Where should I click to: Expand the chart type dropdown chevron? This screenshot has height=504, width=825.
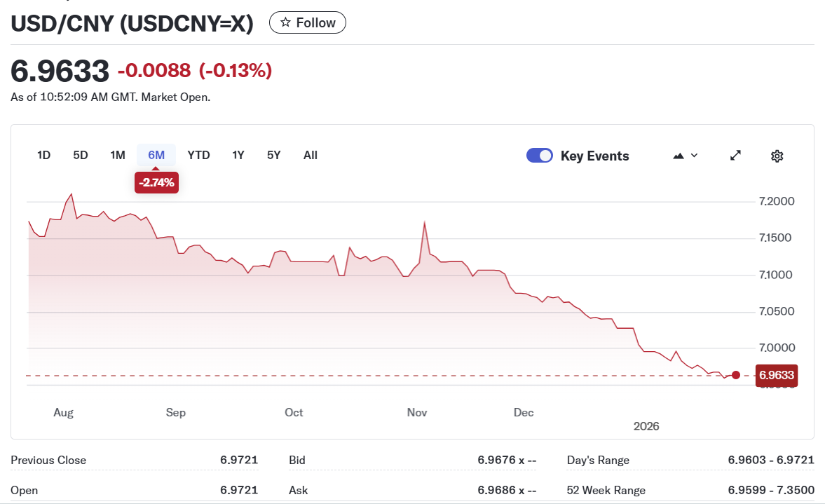pyautogui.click(x=695, y=156)
